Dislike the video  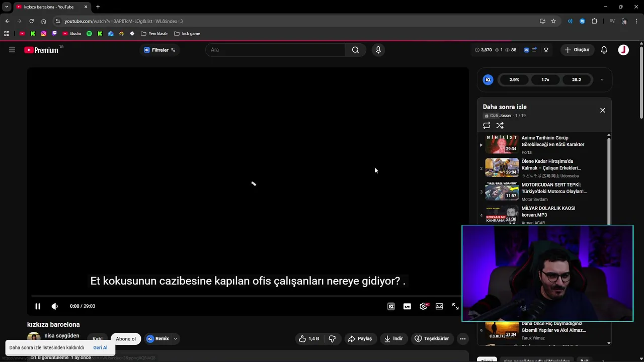pos(332,339)
